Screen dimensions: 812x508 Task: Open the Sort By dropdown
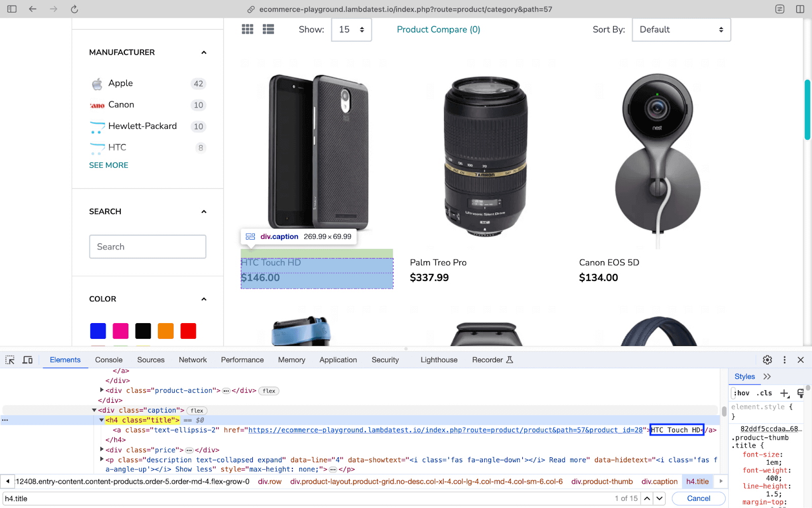coord(681,29)
